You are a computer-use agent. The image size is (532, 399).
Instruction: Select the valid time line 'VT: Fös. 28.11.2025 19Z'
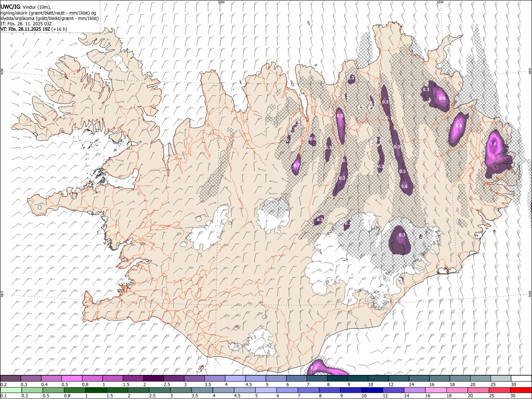[x=25, y=29]
